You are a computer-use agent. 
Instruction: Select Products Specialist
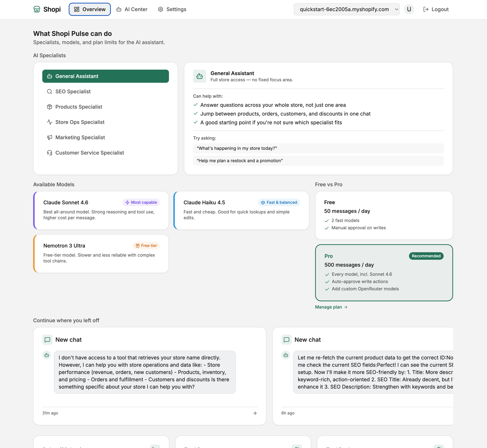(x=106, y=107)
